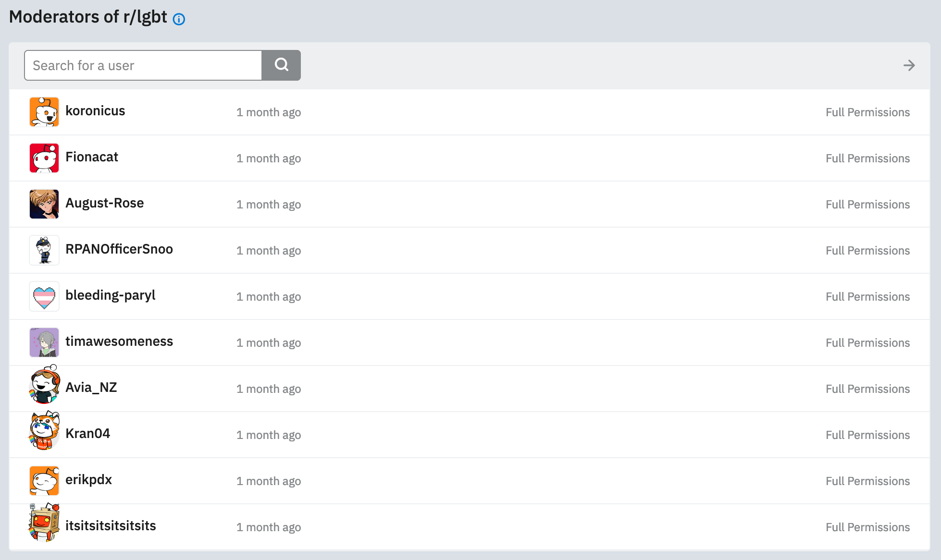Go to next page with the arrow
Viewport: 941px width, 560px height.
[909, 65]
